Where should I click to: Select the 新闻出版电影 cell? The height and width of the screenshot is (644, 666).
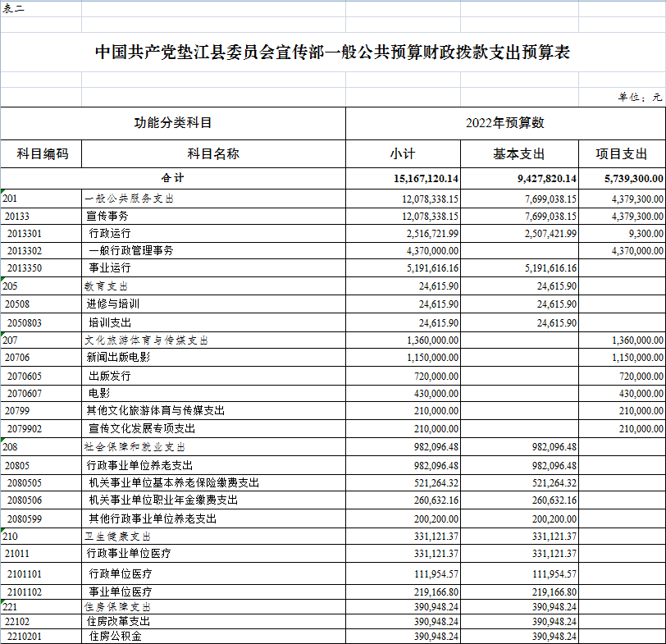(213, 358)
